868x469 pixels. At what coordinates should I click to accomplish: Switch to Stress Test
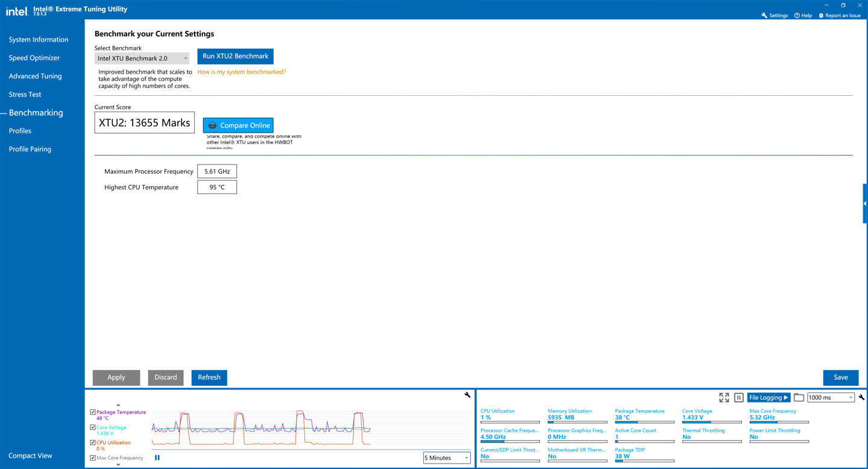click(x=25, y=94)
